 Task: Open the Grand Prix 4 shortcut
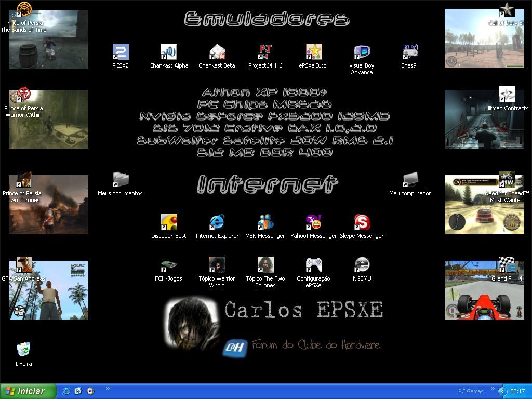(507, 264)
